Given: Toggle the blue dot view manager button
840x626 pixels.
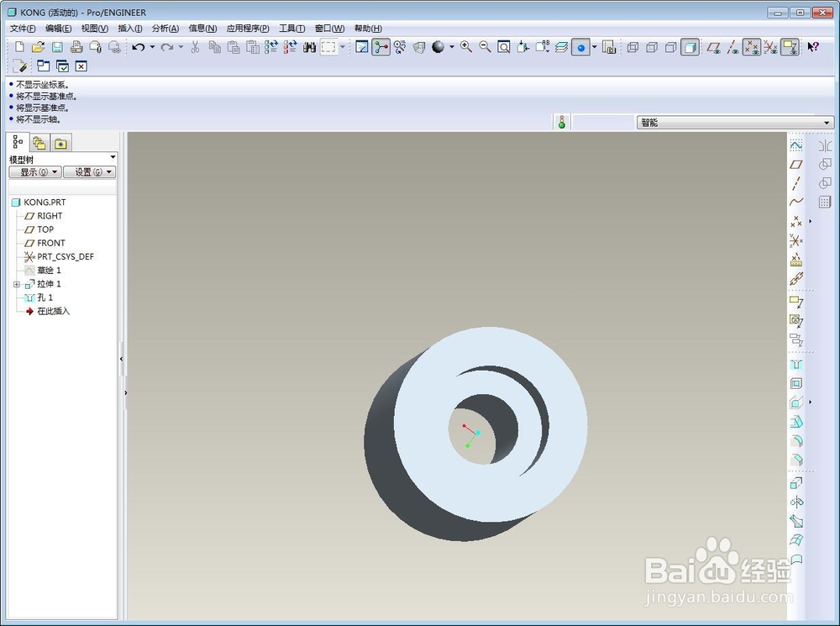Looking at the screenshot, I should click(580, 47).
